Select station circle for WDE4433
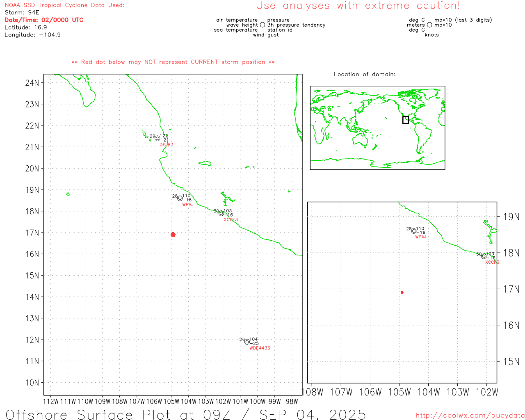Screen dimensions: 525x420 [247, 342]
